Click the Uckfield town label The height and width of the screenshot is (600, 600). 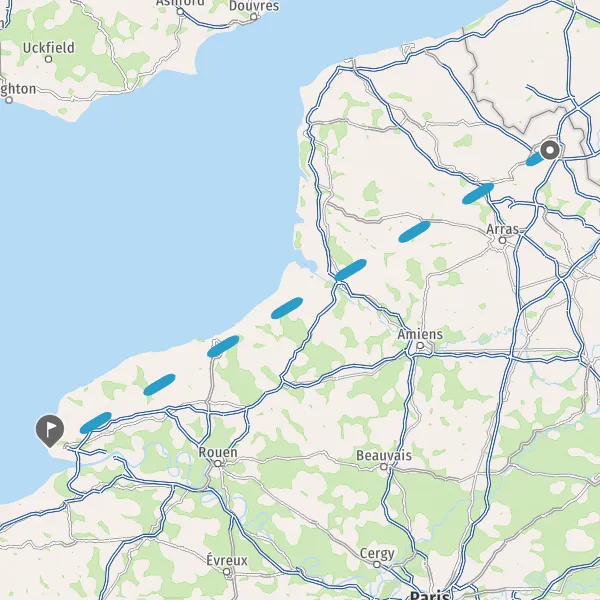(x=49, y=48)
